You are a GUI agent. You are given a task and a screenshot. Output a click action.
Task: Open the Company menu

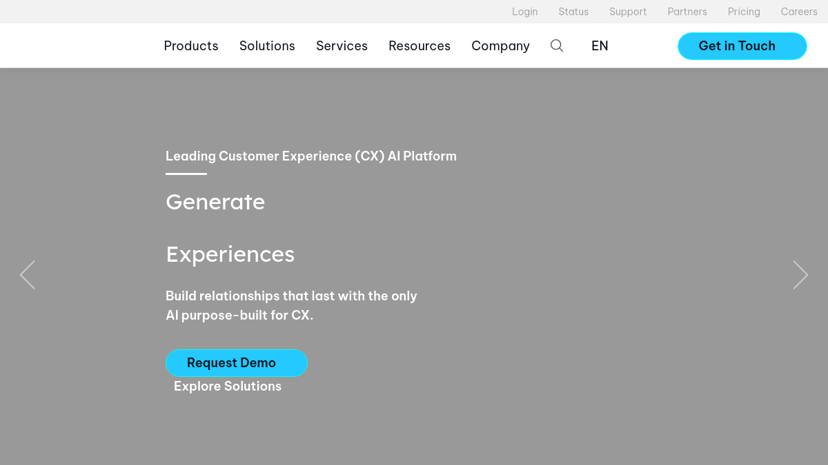tap(500, 46)
